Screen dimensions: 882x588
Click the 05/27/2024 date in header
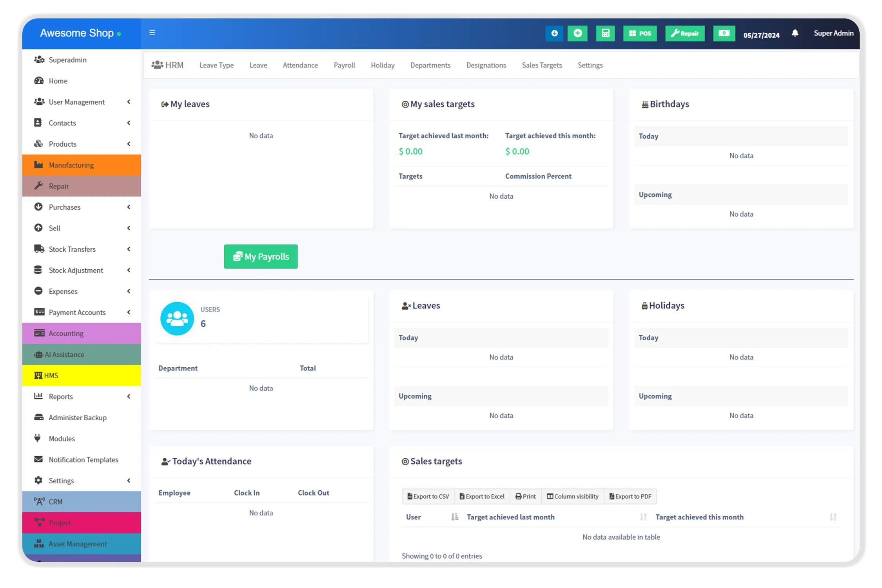point(761,35)
